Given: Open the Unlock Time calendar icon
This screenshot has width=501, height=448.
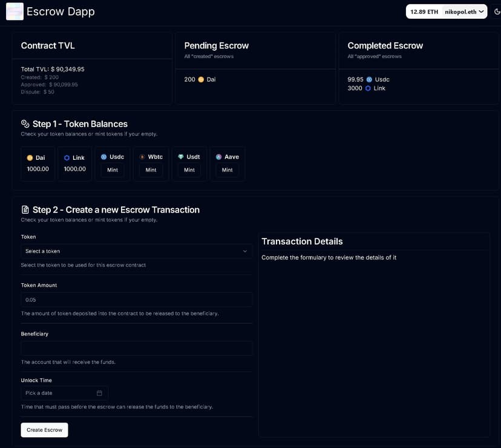Looking at the screenshot, I should [x=99, y=392].
